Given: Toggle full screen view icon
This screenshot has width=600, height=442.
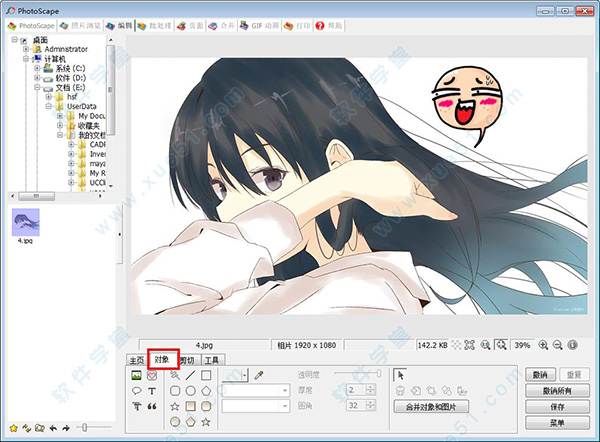Looking at the screenshot, I should (x=470, y=345).
